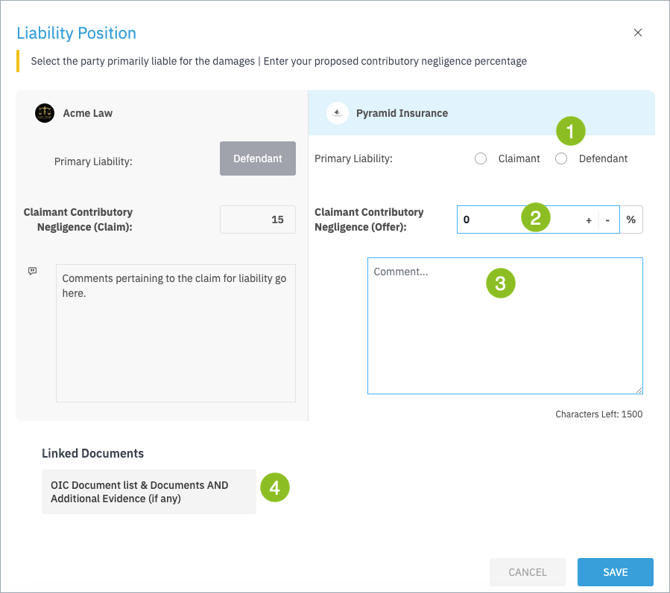The width and height of the screenshot is (670, 593).
Task: Click Acme Law liability claim comments box
Action: coord(176,333)
